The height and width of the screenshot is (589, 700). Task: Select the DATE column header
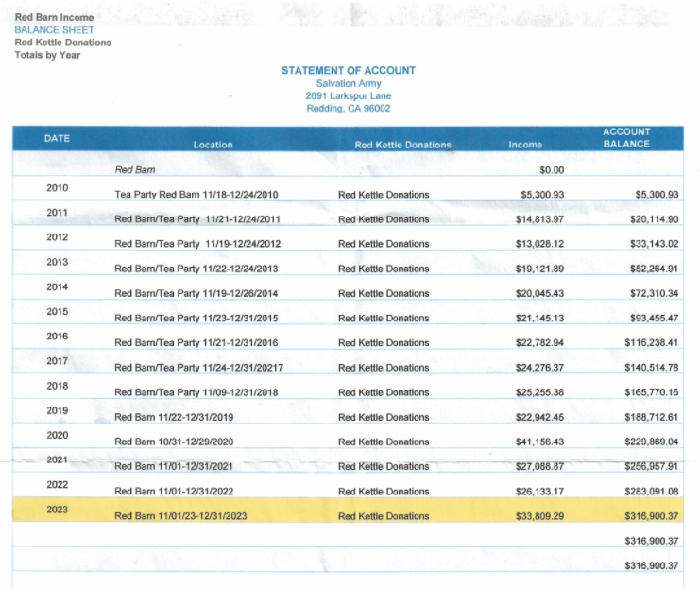(57, 139)
